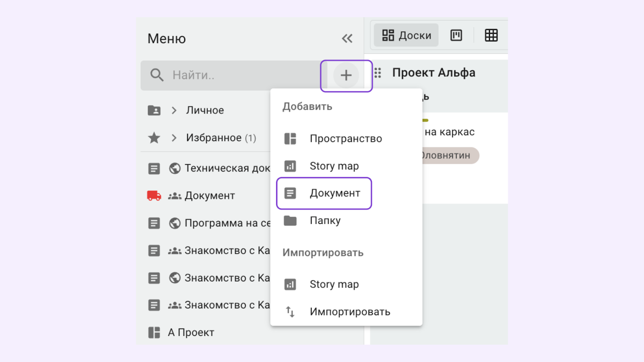The width and height of the screenshot is (644, 362).
Task: Select the folder icon next to Папку
Action: tap(291, 220)
